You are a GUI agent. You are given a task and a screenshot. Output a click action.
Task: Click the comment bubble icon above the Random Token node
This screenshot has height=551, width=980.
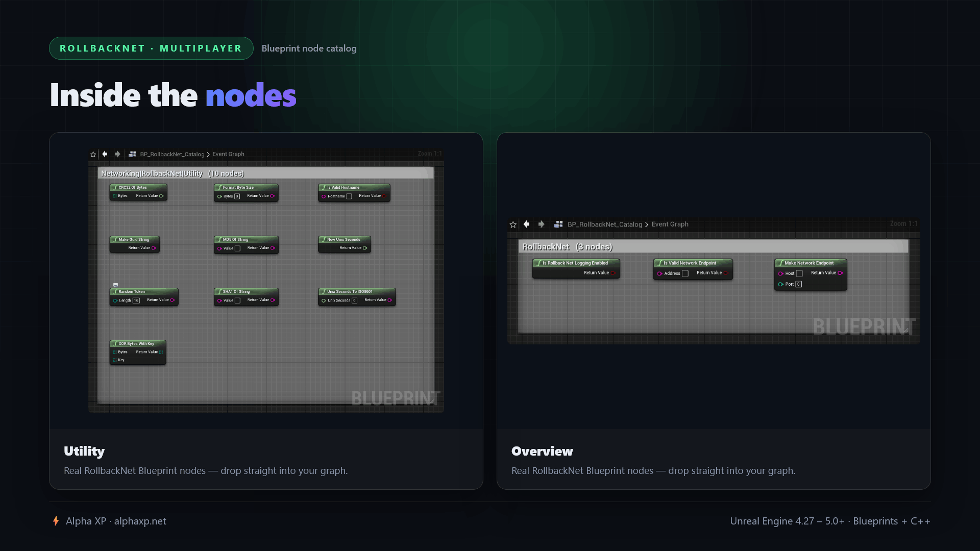(115, 285)
